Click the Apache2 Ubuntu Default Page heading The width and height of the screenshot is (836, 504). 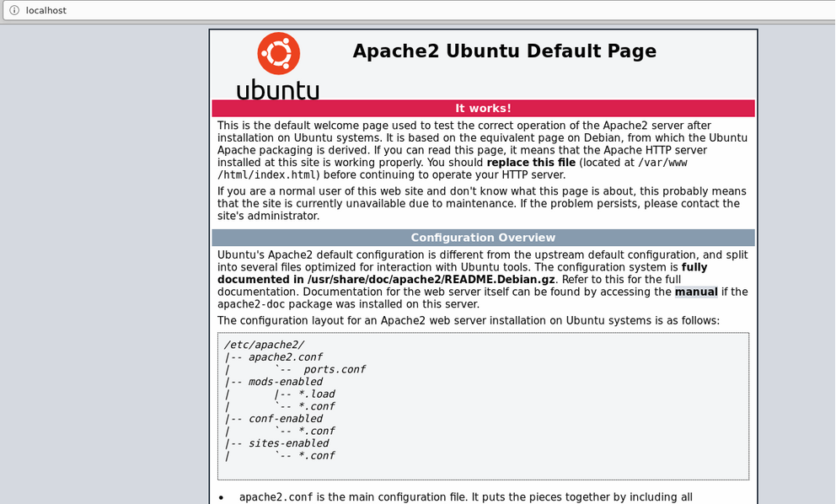click(504, 51)
